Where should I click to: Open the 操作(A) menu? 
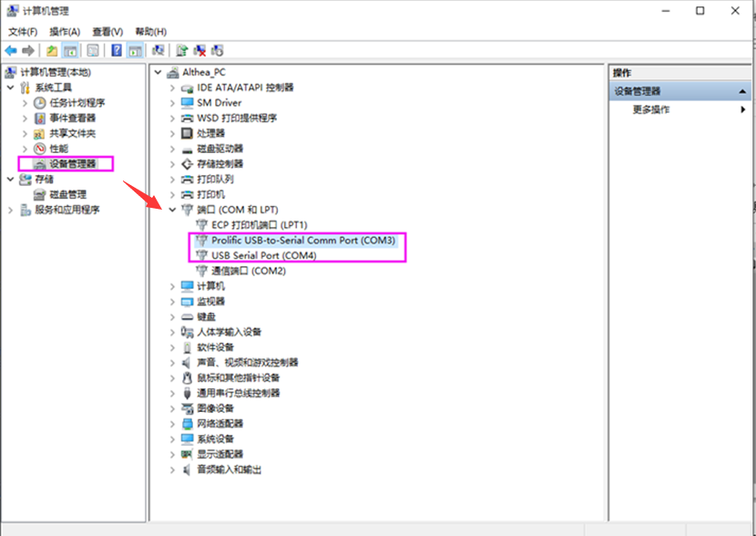[x=65, y=32]
